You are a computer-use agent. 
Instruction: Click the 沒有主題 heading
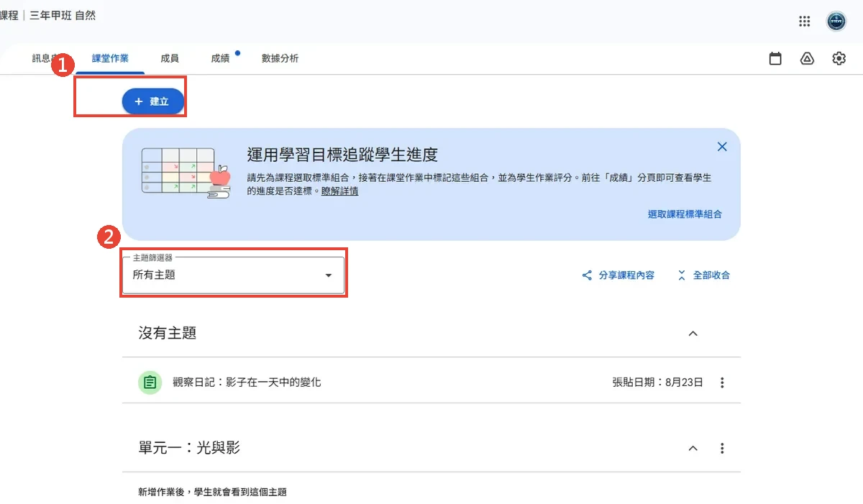[167, 333]
